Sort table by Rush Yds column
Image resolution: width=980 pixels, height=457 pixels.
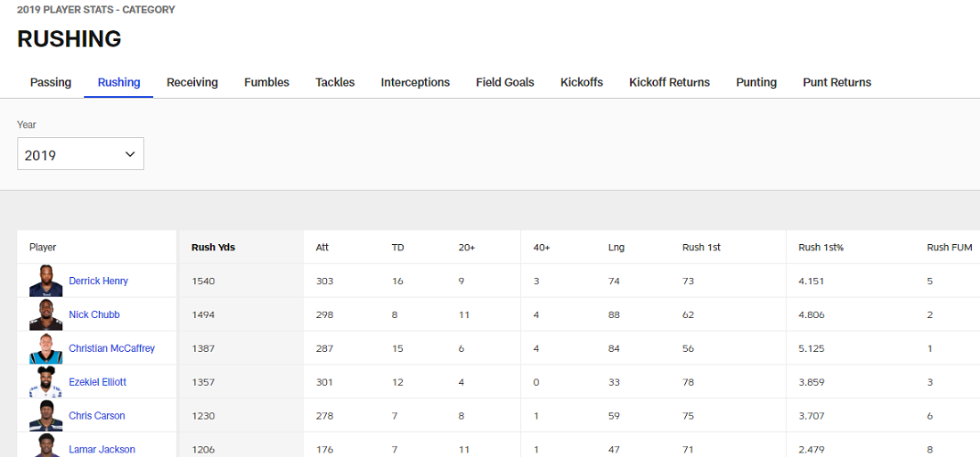(213, 247)
